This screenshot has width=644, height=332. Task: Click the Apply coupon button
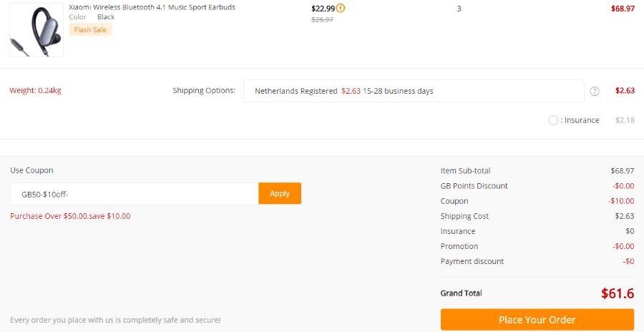[x=280, y=193]
